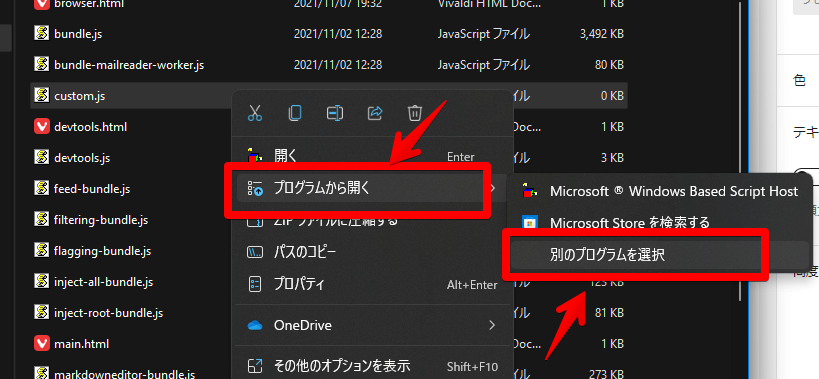Click JavaScript ファイル type of bundle.js
This screenshot has height=379, width=819.
(484, 34)
